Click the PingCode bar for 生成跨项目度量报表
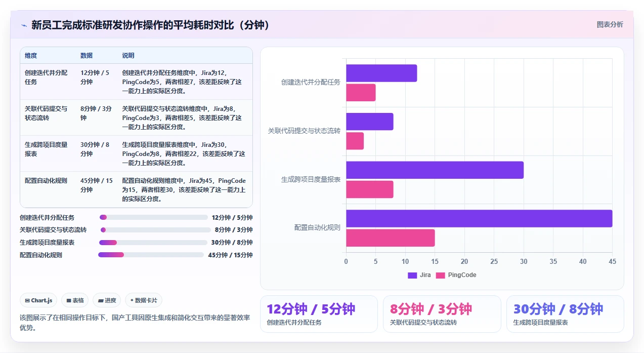The height and width of the screenshot is (353, 644). 370,189
